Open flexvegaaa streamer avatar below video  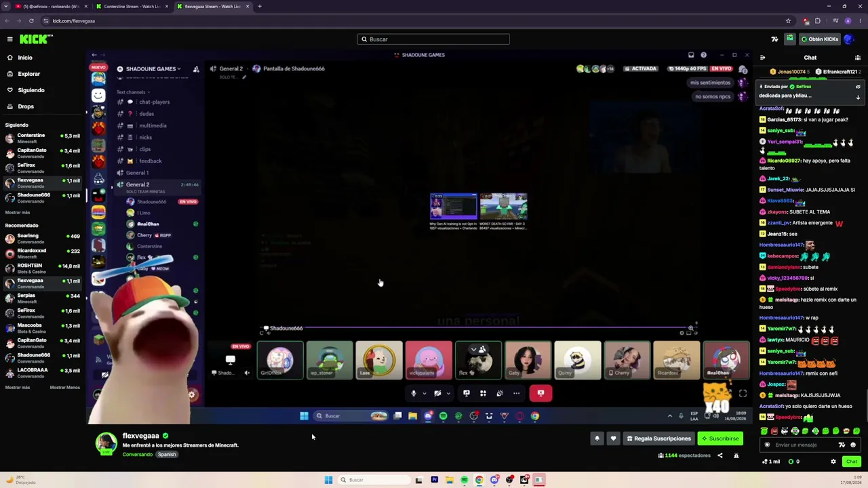[106, 443]
